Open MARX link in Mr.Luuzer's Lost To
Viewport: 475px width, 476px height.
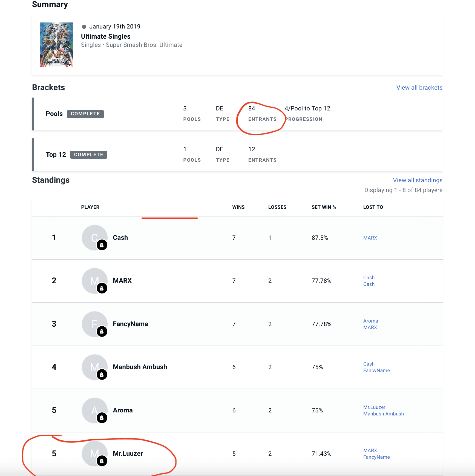point(370,451)
